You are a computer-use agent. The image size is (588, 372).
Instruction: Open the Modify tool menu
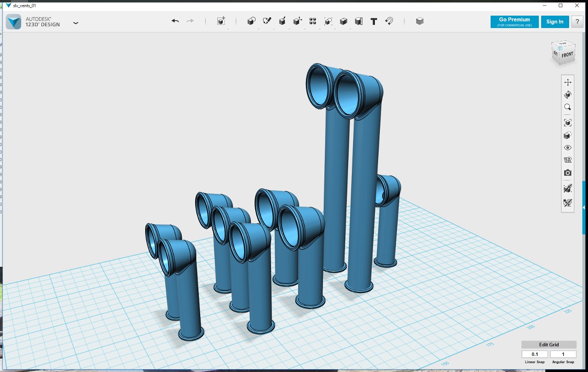(298, 21)
